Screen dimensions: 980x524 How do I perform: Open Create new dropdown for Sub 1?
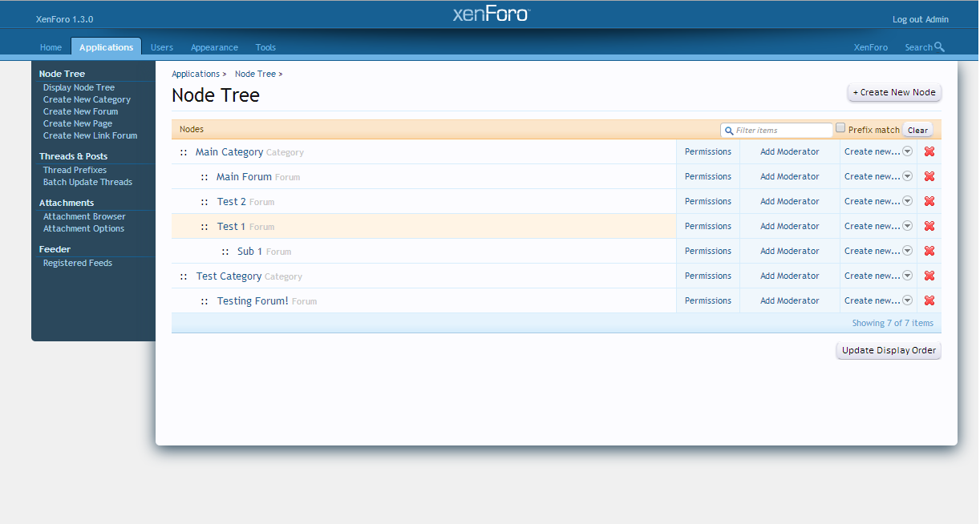click(x=878, y=251)
